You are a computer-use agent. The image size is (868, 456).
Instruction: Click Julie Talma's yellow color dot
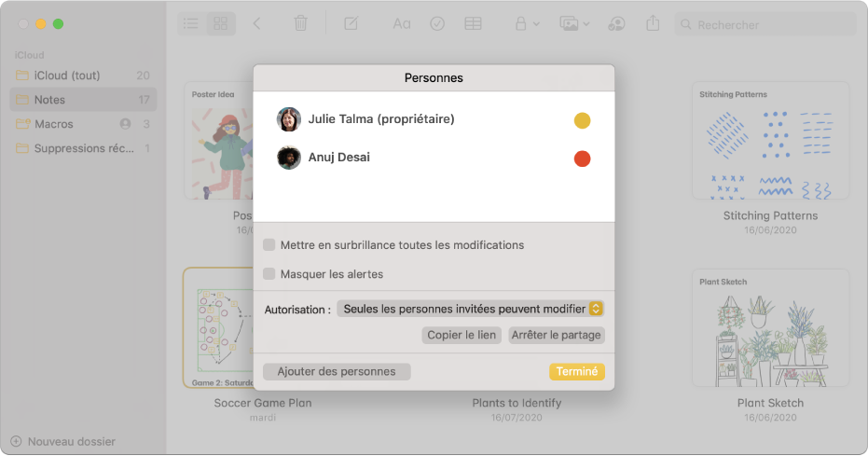(x=582, y=120)
